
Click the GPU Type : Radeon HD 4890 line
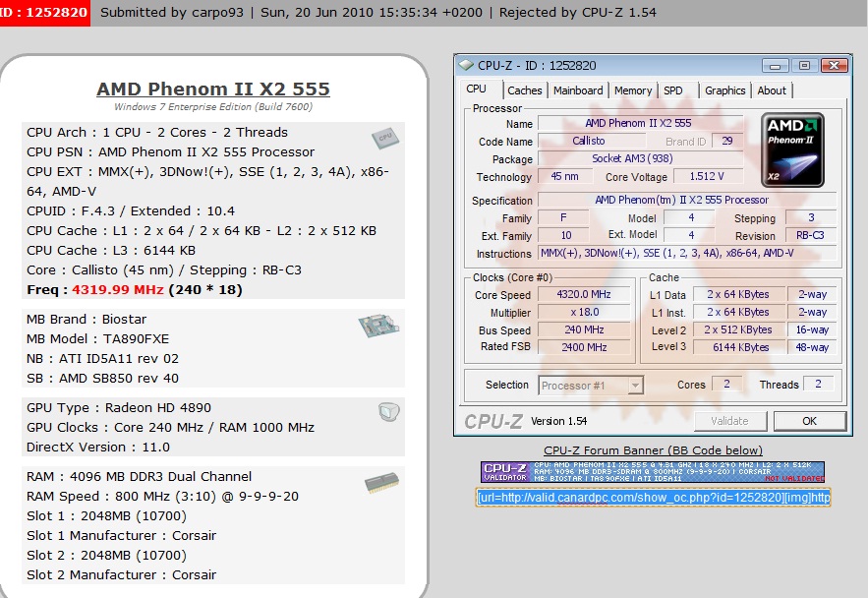pyautogui.click(x=119, y=407)
